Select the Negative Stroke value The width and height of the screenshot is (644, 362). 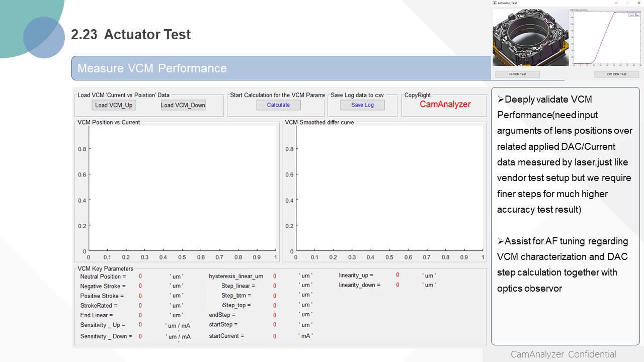point(140,286)
